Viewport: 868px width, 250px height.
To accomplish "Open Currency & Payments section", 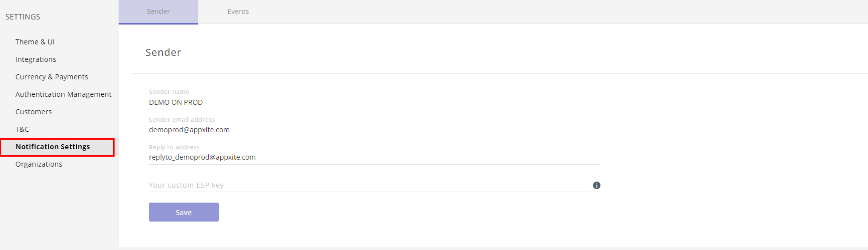I will [x=52, y=77].
